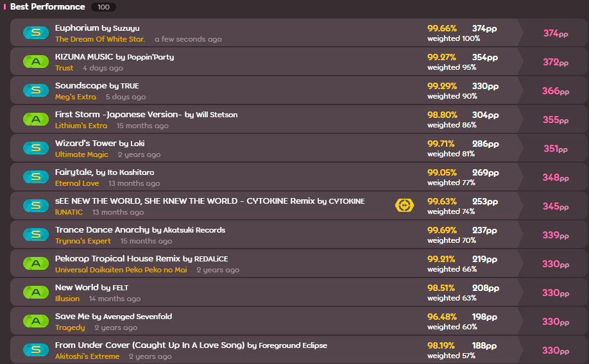This screenshot has width=589, height=364.
Task: Click the S rank badge beside Soundscape
Action: [x=36, y=90]
